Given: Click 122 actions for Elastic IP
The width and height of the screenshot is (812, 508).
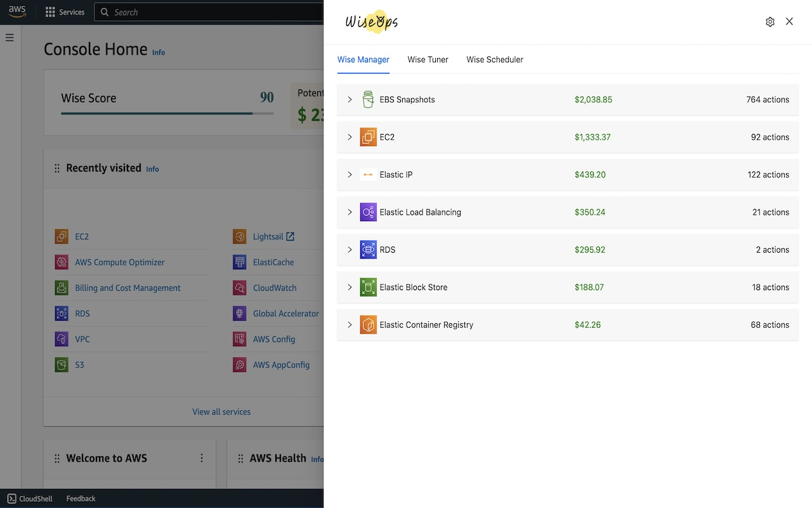Looking at the screenshot, I should coord(768,175).
